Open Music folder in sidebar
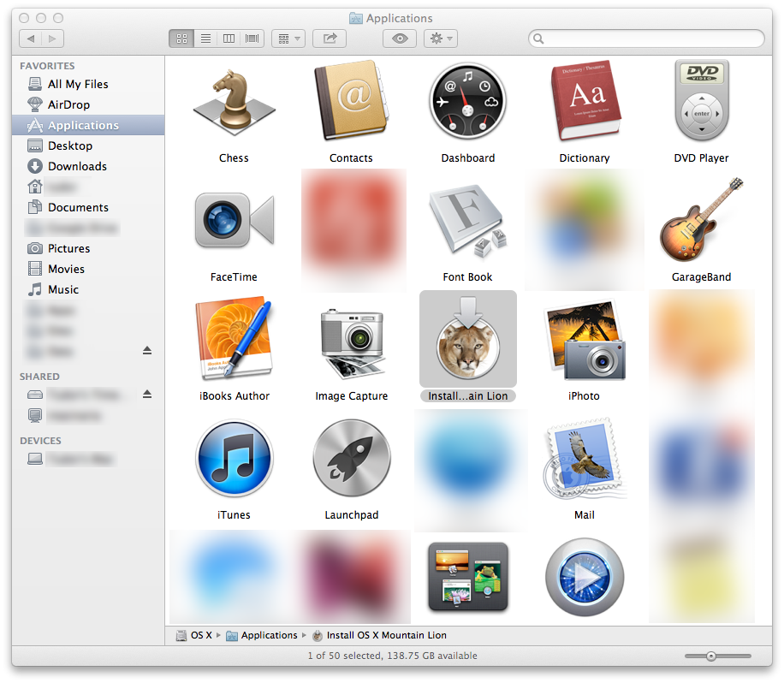This screenshot has width=784, height=683. tap(88, 289)
